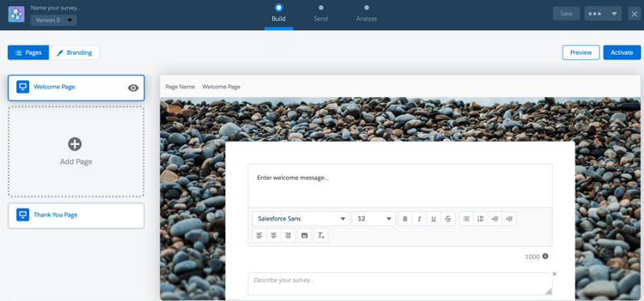Viewport: 644px width, 301px height.
Task: Click the Describe your survey field
Action: [x=400, y=284]
